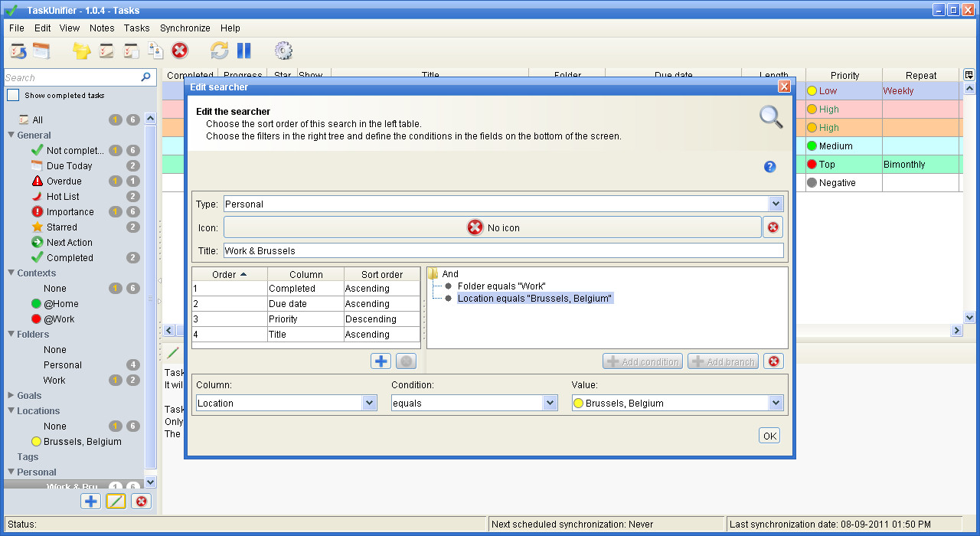Select the Starred searcher

pos(61,227)
